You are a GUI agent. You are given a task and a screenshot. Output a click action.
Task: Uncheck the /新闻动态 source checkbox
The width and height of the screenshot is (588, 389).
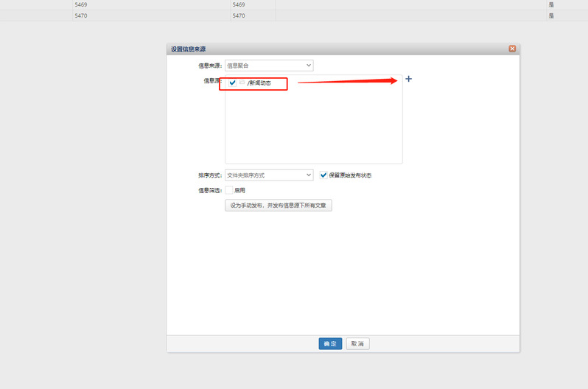(233, 83)
